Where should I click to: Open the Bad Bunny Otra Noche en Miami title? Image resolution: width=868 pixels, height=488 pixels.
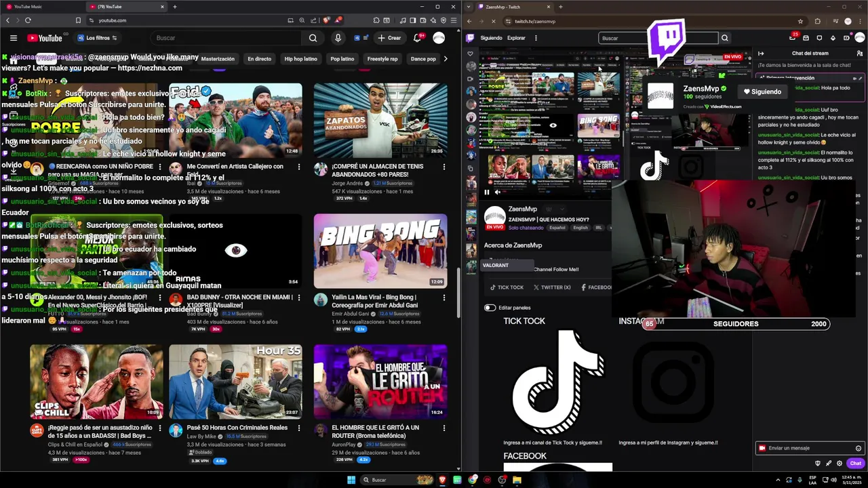(x=240, y=301)
